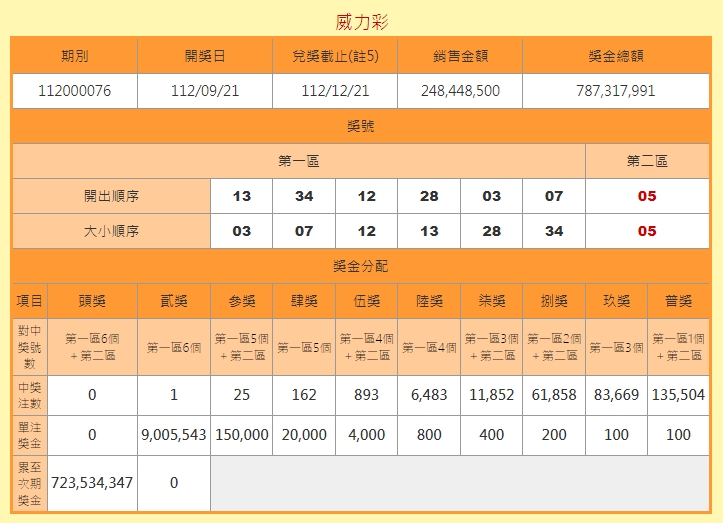Select the 參獎 column header

click(x=242, y=301)
